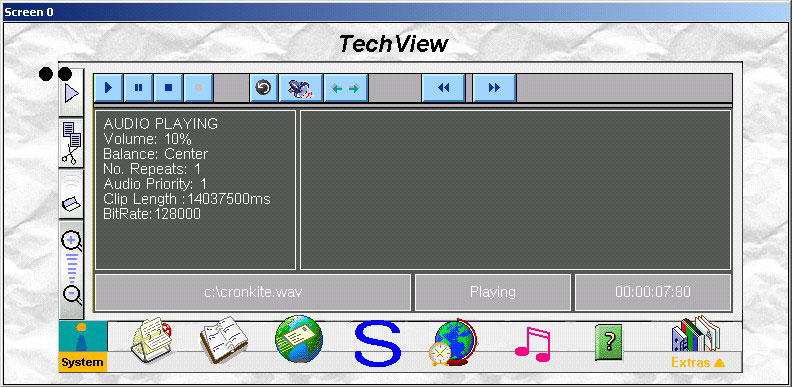Click the left-right balance arrows icon
Screen dimensions: 792x387
click(x=345, y=88)
